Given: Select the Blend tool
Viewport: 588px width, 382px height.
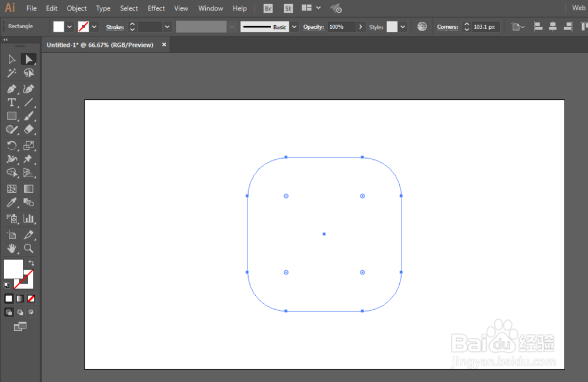Looking at the screenshot, I should (x=28, y=202).
